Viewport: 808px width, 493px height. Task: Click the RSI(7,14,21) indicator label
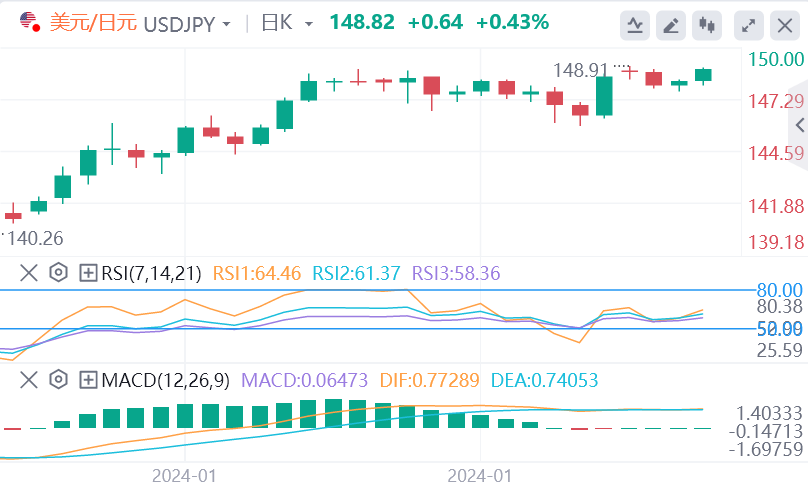point(151,272)
